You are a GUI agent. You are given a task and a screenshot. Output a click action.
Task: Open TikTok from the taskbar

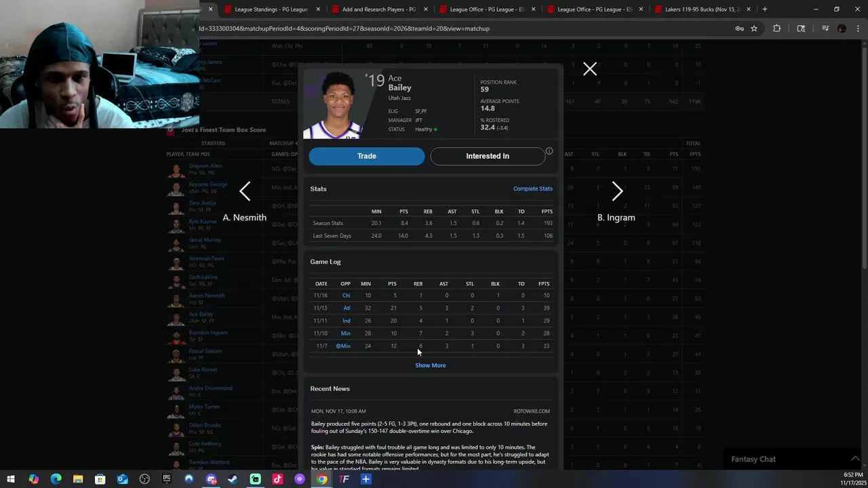click(x=277, y=479)
